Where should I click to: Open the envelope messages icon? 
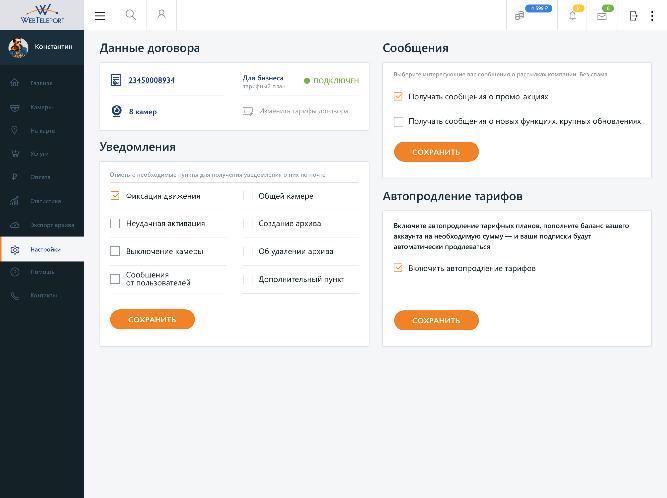[601, 17]
